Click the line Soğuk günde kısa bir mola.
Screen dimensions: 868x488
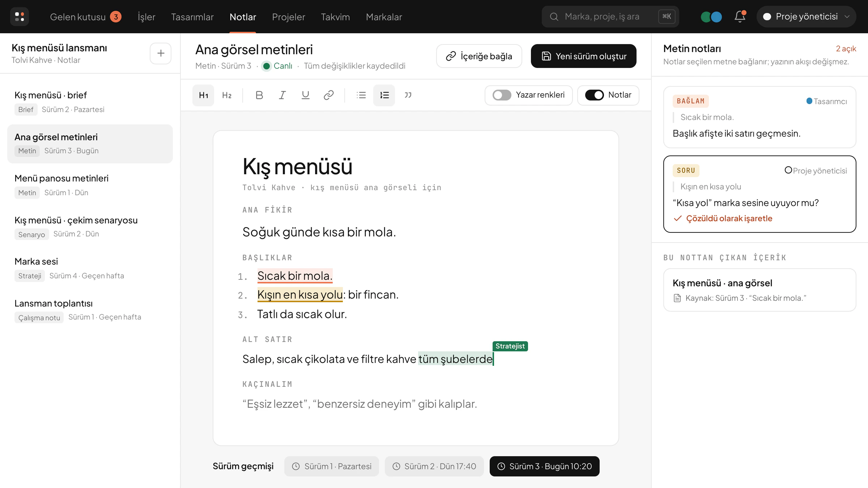pos(319,232)
